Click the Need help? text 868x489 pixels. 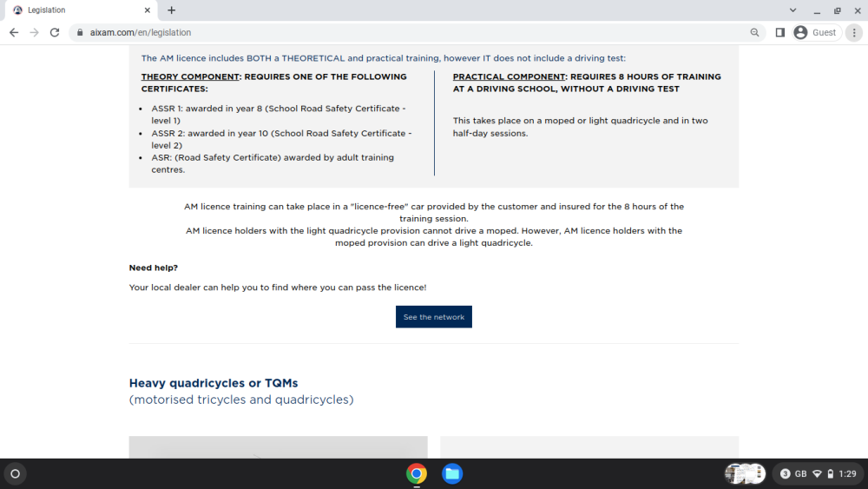[x=154, y=268]
